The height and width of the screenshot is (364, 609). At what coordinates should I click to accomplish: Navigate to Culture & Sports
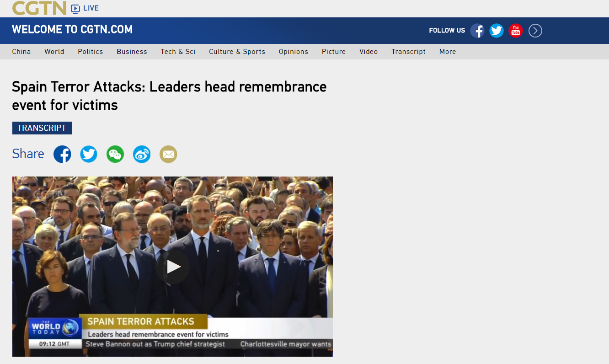click(237, 52)
